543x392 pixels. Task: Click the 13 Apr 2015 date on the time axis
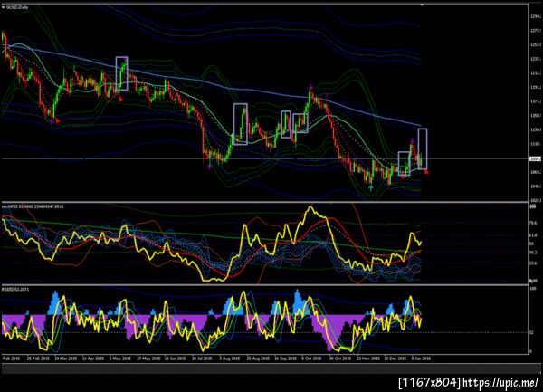click(93, 359)
